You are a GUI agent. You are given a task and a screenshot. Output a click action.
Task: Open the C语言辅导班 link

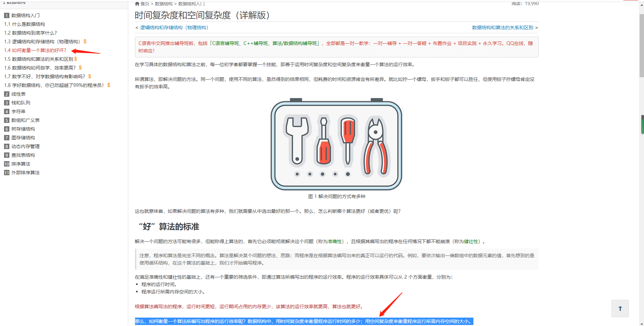coord(226,43)
